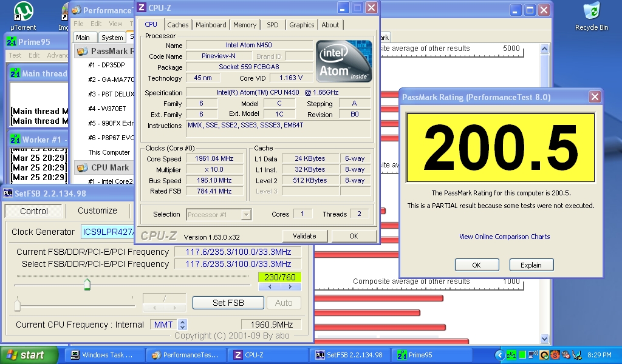Open the Graphics tab in CPU-Z
This screenshot has height=364, width=622.
(301, 25)
